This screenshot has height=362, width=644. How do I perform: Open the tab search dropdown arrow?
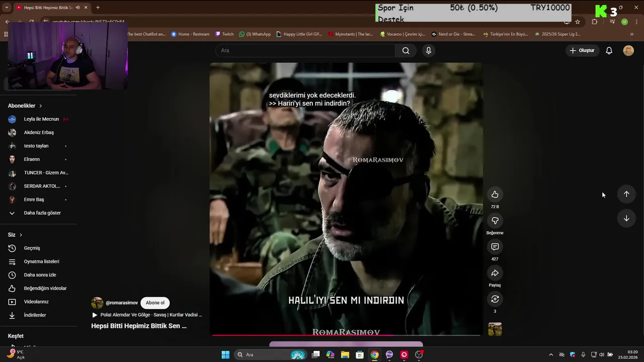pyautogui.click(x=6, y=8)
